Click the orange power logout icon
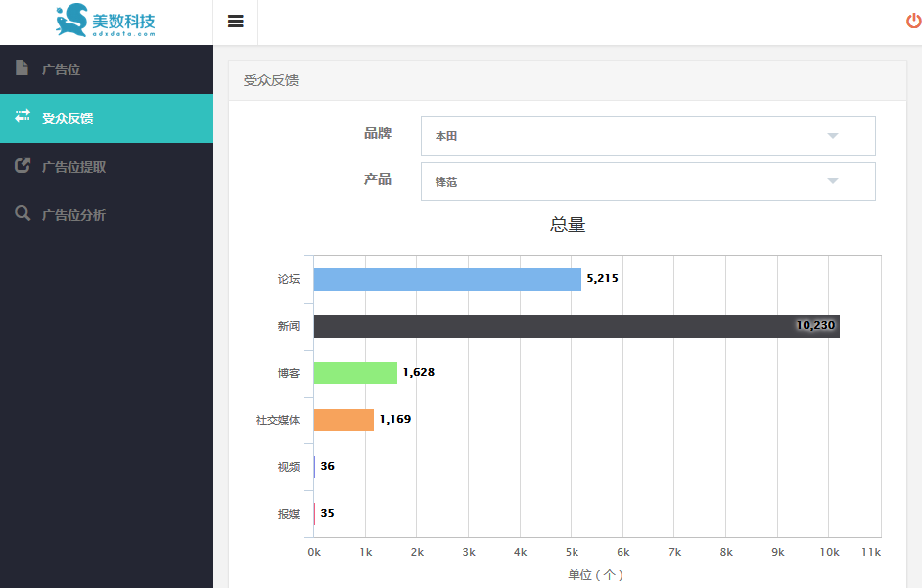Image resolution: width=922 pixels, height=588 pixels. pyautogui.click(x=914, y=22)
